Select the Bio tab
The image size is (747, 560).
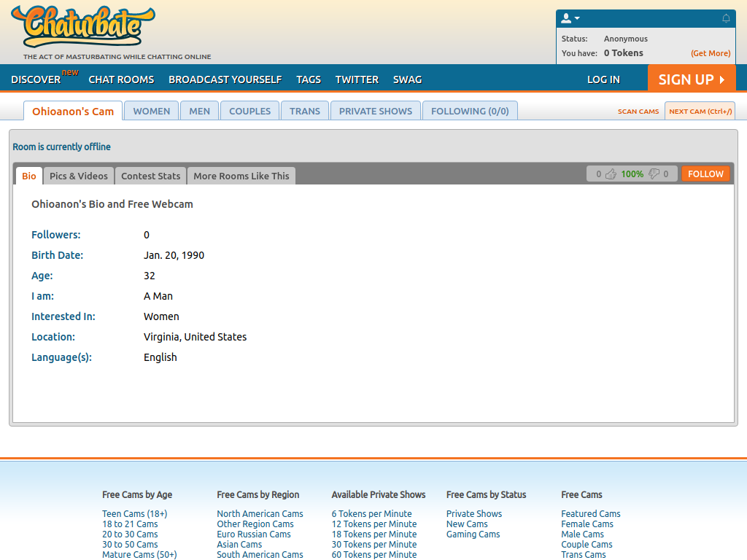pyautogui.click(x=29, y=176)
